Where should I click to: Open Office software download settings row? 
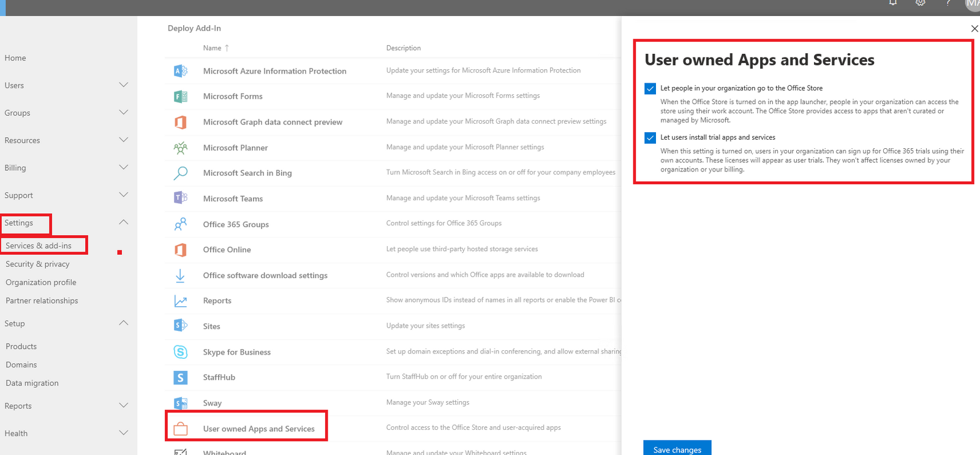pyautogui.click(x=393, y=276)
